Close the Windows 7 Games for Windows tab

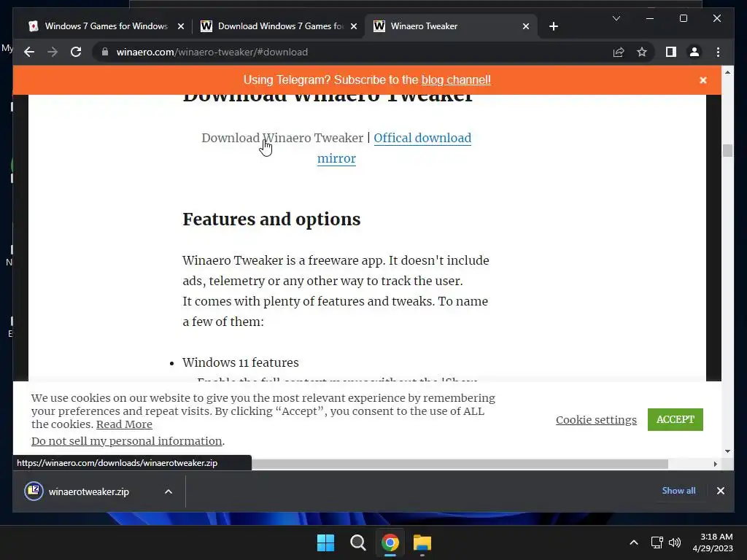(x=181, y=26)
